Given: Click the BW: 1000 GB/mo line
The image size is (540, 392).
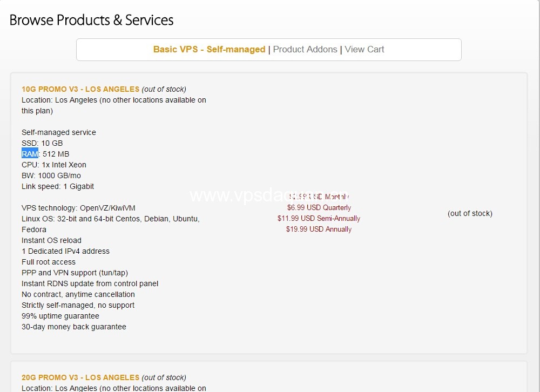Looking at the screenshot, I should pos(51,175).
